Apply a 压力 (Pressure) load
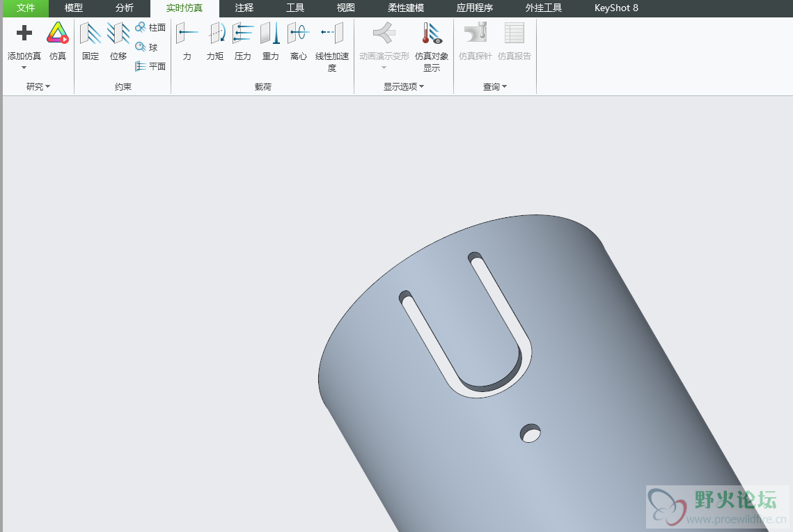793x532 pixels. click(242, 33)
